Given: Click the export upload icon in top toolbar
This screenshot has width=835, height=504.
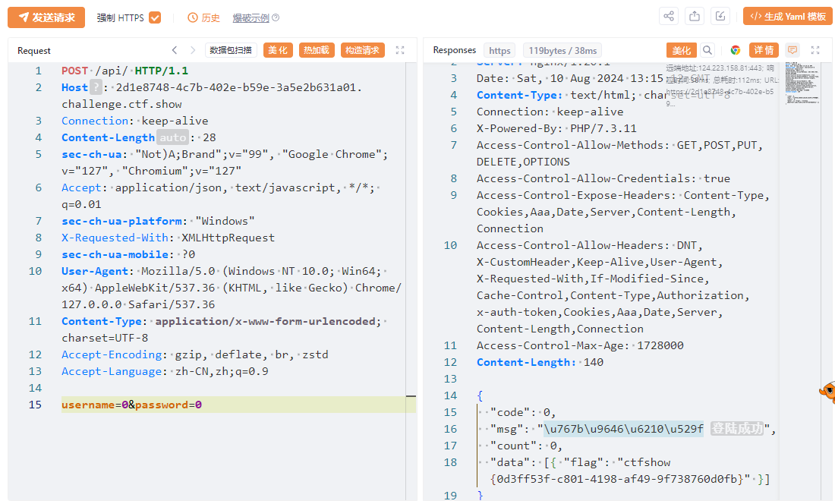Looking at the screenshot, I should 695,16.
